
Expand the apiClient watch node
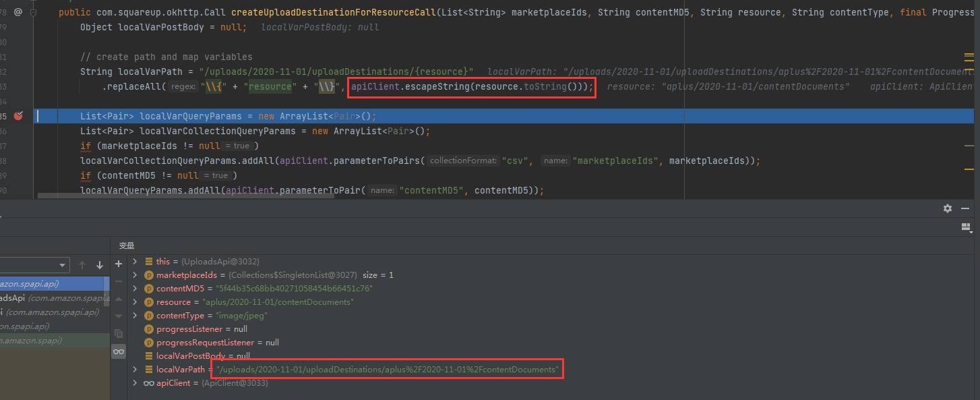tap(135, 382)
